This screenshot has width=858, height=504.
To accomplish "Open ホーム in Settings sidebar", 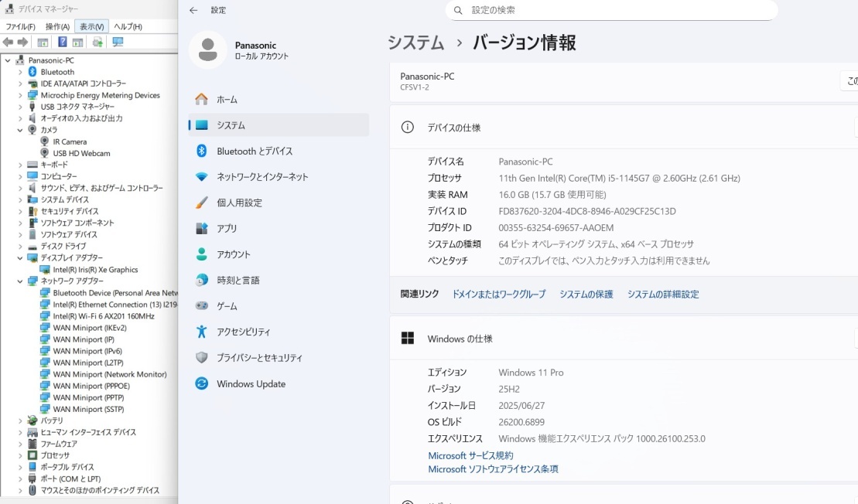I will (x=278, y=100).
